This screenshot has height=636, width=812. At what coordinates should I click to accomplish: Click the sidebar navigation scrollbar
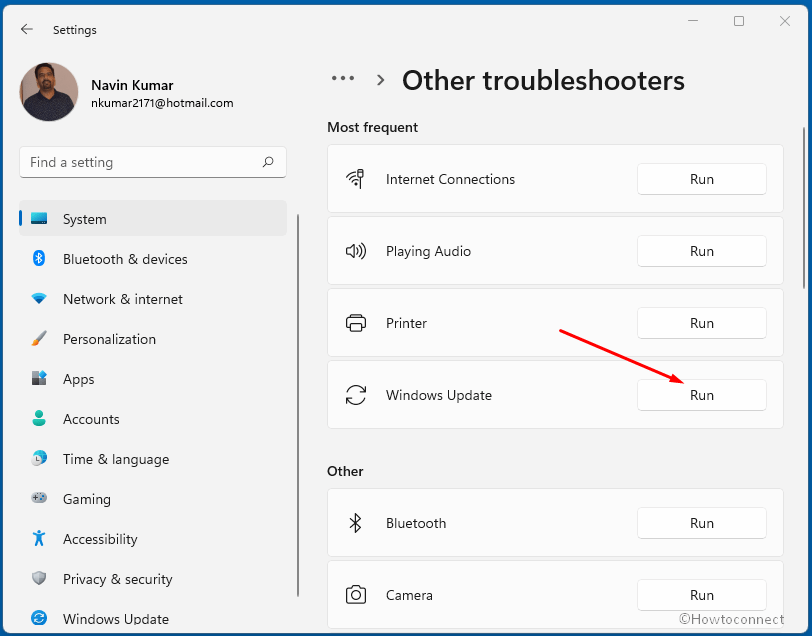click(x=298, y=405)
